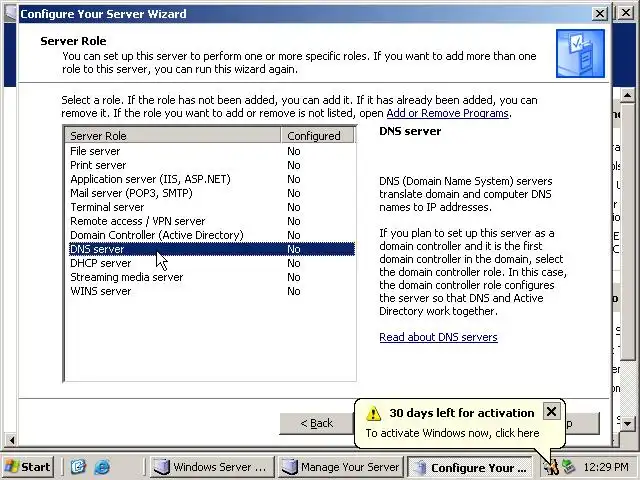Switch to Windows Server taskbar window
The height and width of the screenshot is (480, 640).
(212, 467)
